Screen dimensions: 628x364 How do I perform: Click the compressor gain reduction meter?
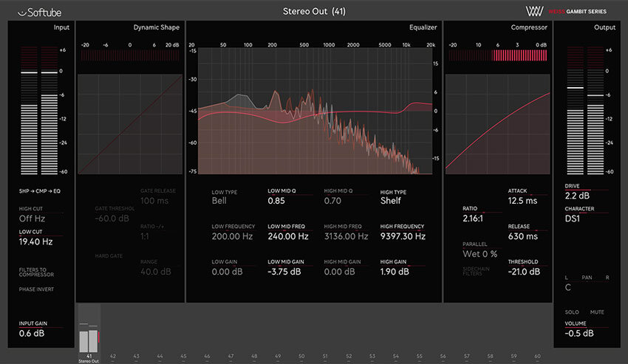498,55
